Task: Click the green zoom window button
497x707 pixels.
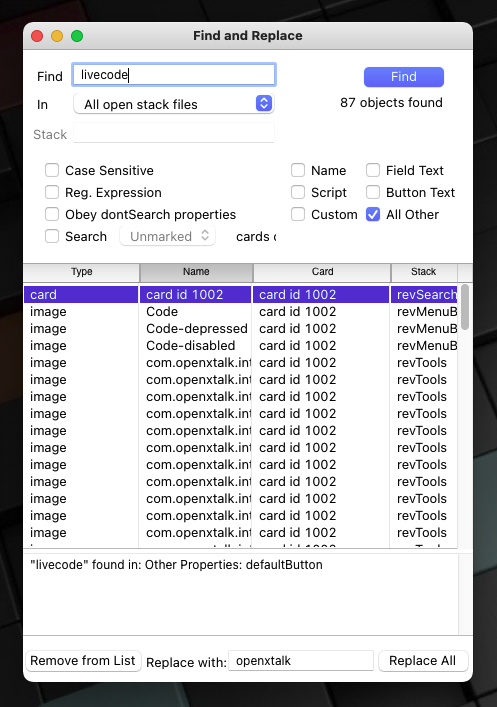Action: point(77,36)
